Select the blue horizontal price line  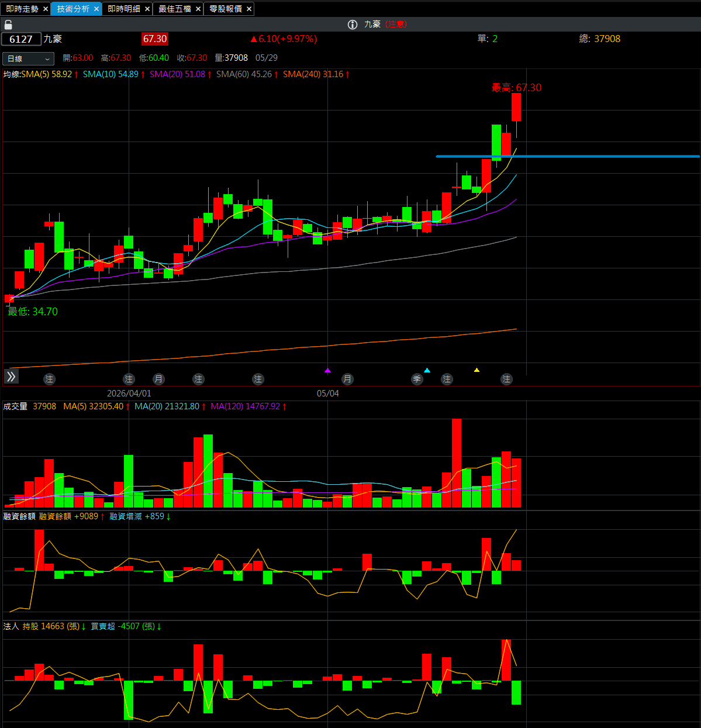(567, 156)
